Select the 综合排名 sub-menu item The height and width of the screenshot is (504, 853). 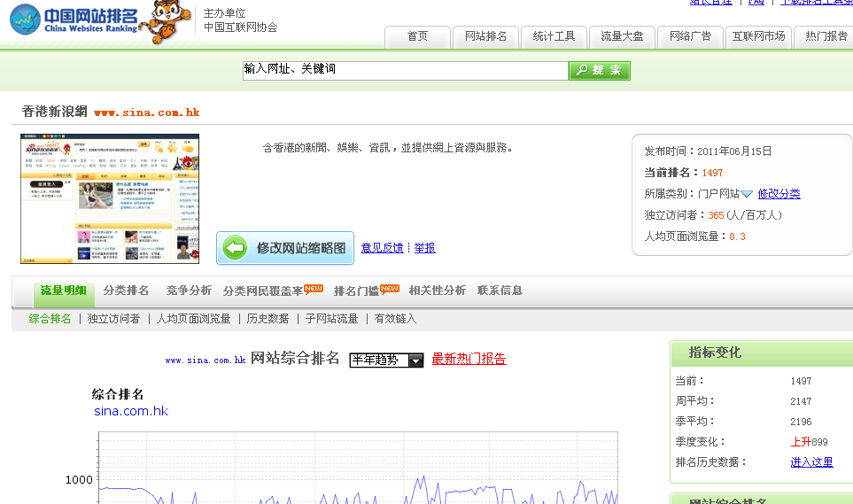(x=50, y=319)
